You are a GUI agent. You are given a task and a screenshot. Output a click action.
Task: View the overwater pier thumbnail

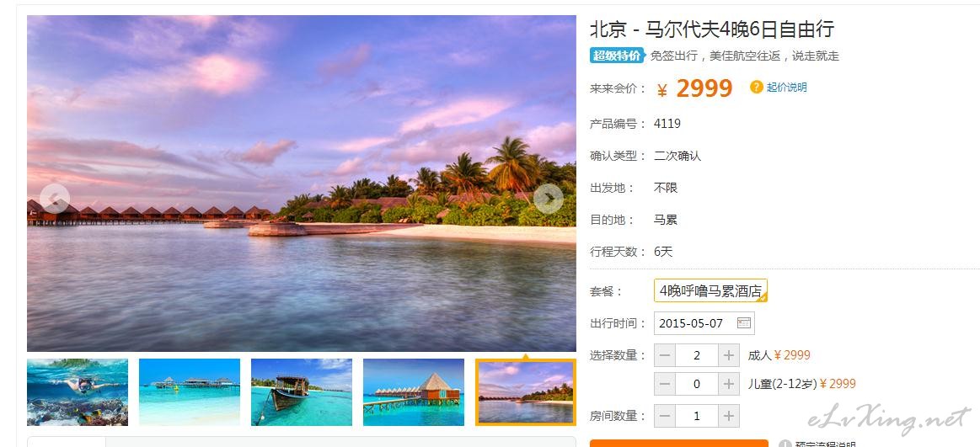(x=190, y=392)
